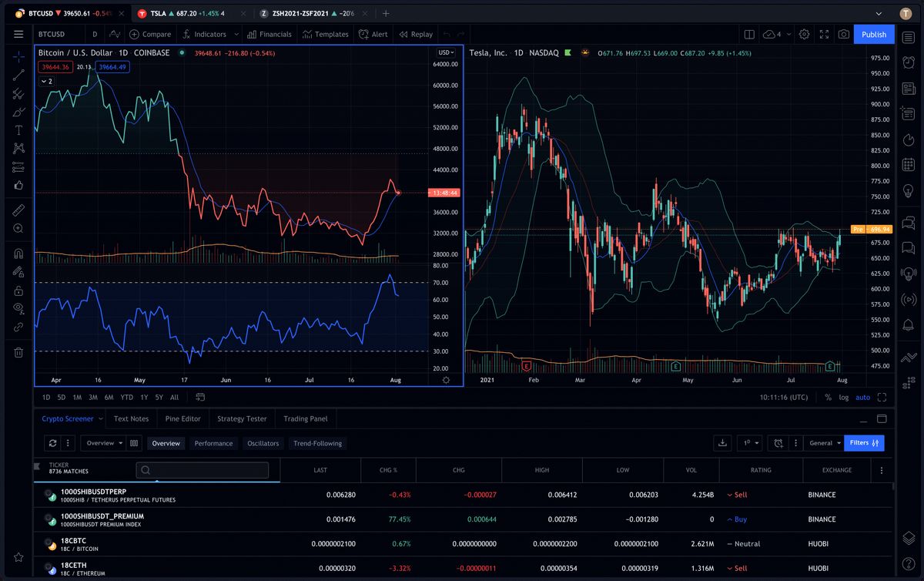Image resolution: width=924 pixels, height=581 pixels.
Task: Open USD currency dropdown on BTC chart
Action: 447,52
